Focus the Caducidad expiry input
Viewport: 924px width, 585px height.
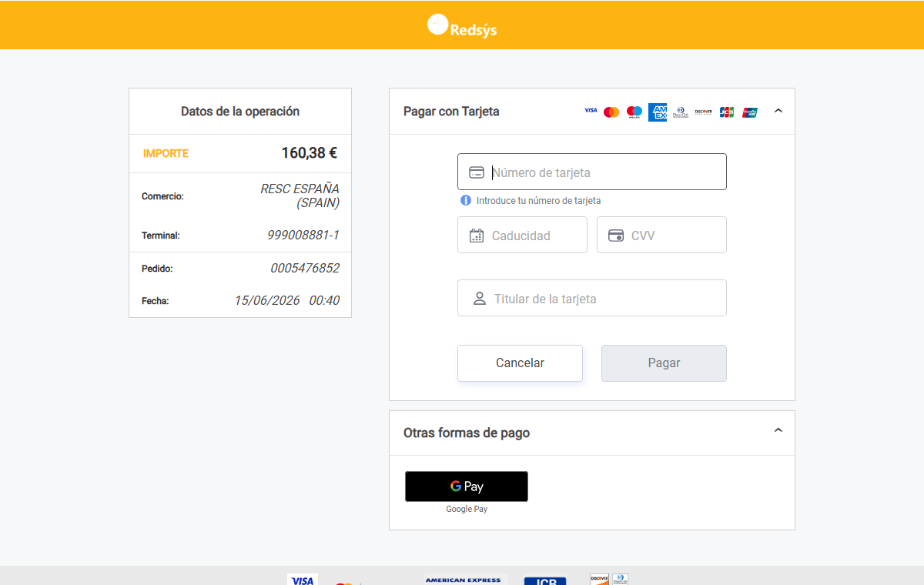(x=522, y=235)
